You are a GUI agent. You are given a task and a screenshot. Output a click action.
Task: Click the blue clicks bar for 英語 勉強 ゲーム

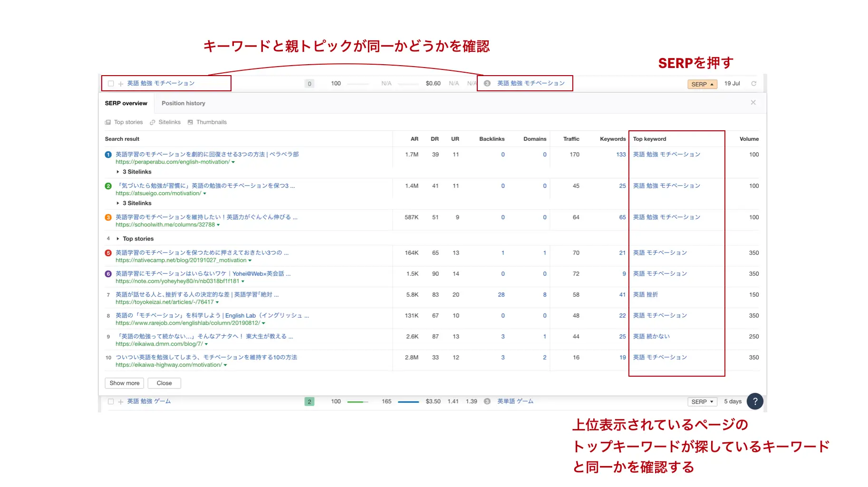(x=408, y=402)
